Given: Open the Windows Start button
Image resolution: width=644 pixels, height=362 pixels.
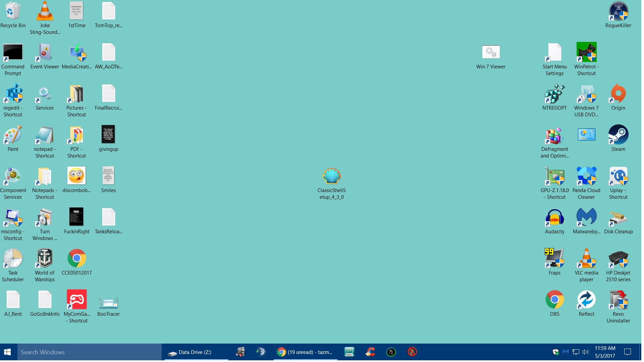Looking at the screenshot, I should pyautogui.click(x=7, y=352).
